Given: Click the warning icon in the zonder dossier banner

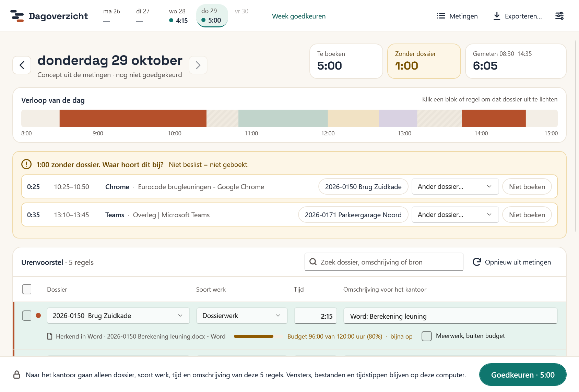Looking at the screenshot, I should [26, 164].
